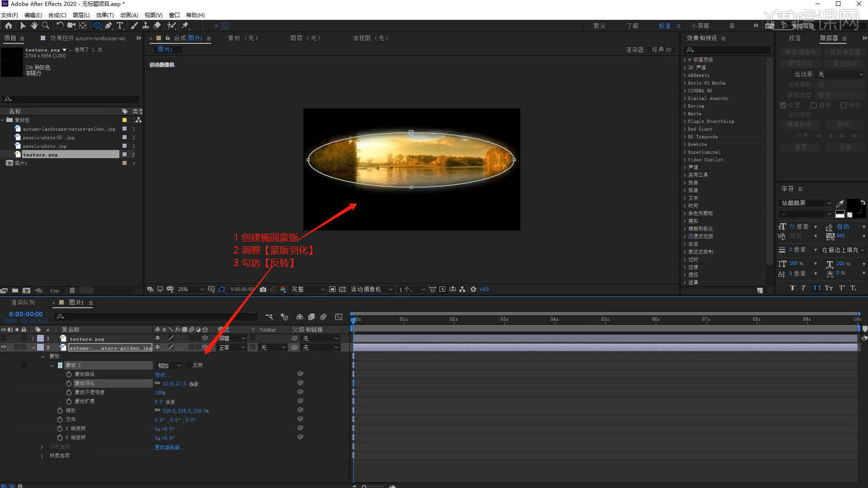Open the 25% magnification dropdown
The width and height of the screenshot is (868, 488).
190,289
